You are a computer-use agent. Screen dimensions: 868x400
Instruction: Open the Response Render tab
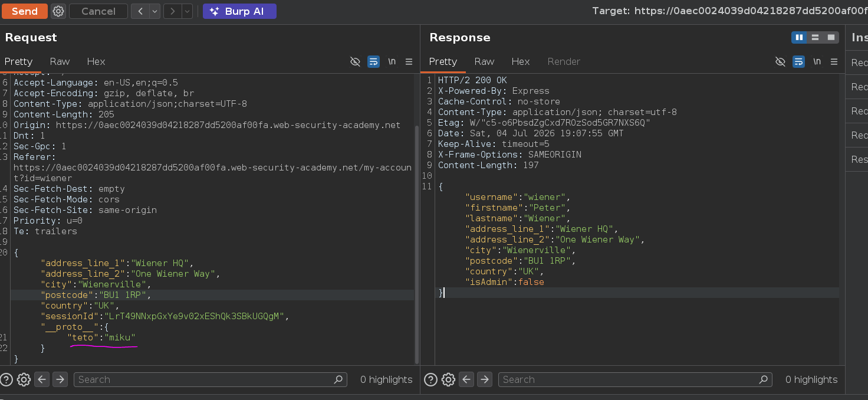point(564,61)
